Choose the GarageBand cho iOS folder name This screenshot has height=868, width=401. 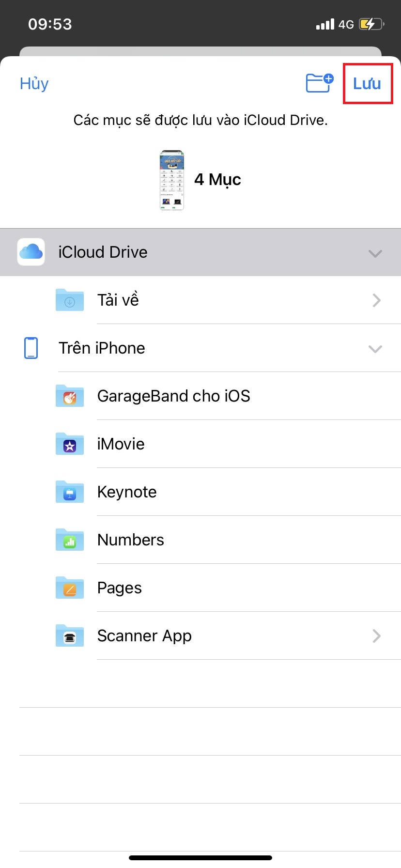pos(174,396)
